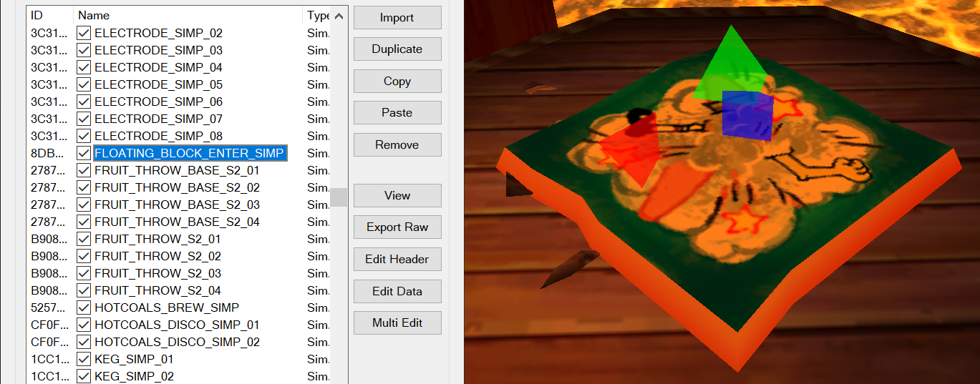
Task: Toggle FLOATING_BLOCK_ENTER_SIMP checkbox
Action: [x=84, y=153]
